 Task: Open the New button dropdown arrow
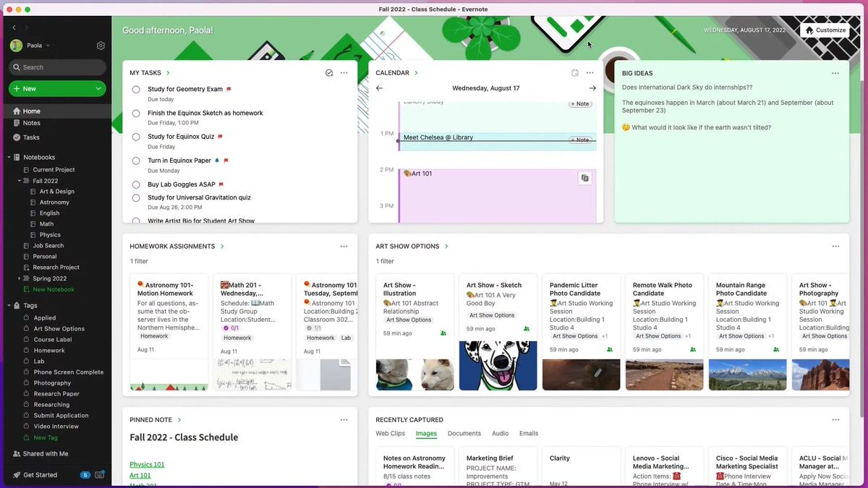(98, 89)
